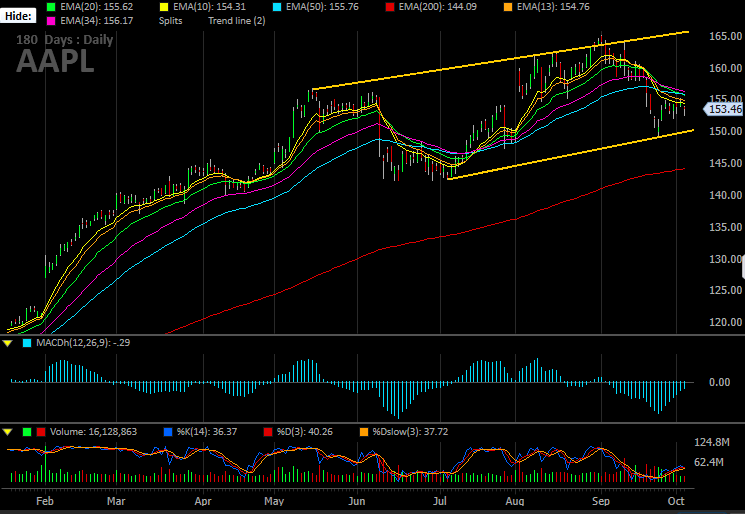Click the 165.00 price axis label

726,37
